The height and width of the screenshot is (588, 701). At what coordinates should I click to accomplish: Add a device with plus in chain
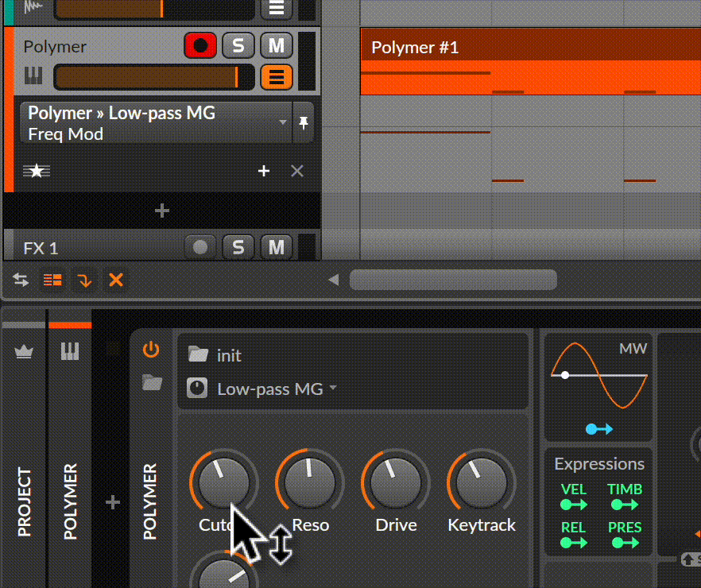pos(113,503)
